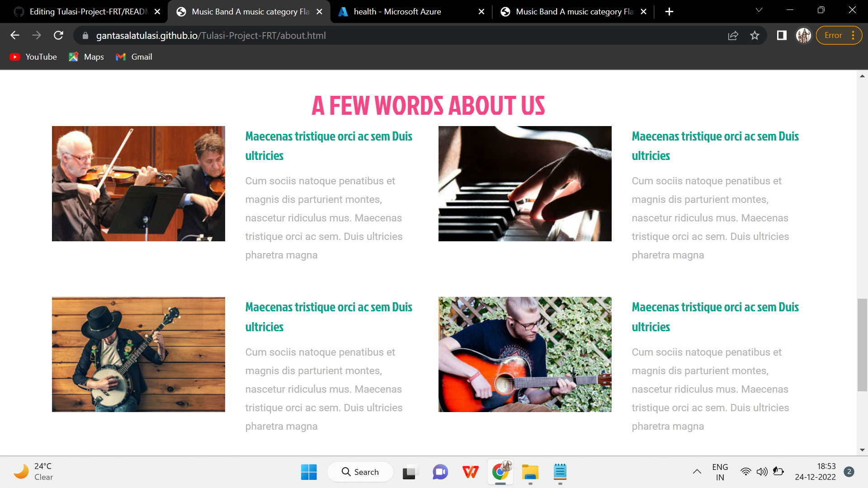The image size is (868, 488).
Task: Click the banjo player photo
Action: (138, 354)
